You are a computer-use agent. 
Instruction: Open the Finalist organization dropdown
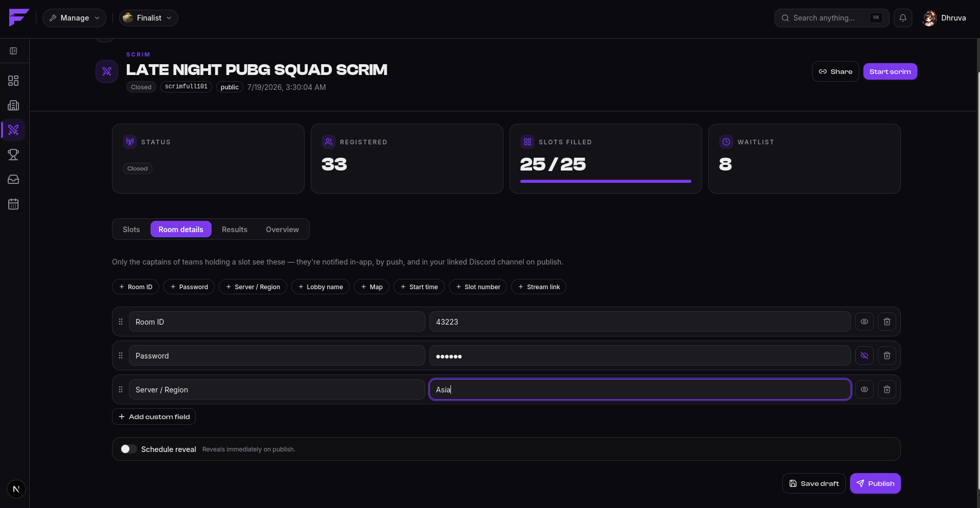click(148, 18)
